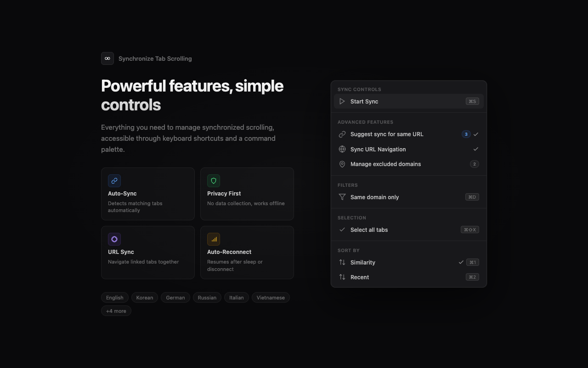
Task: Click the globe icon beside Sync URL Navigation
Action: 342,149
